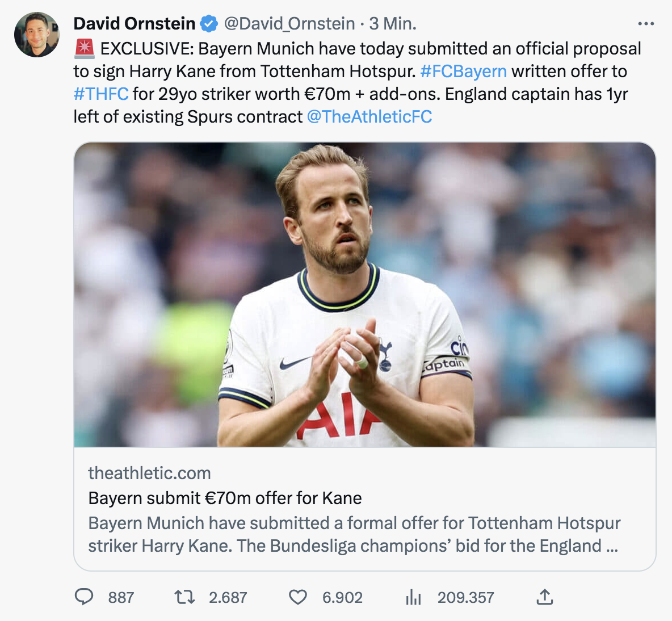Open David Ornstein's profile picture

[x=37, y=35]
